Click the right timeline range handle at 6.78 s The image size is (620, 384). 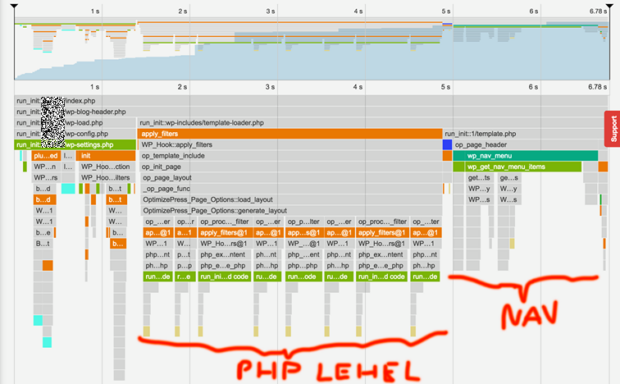pyautogui.click(x=609, y=6)
